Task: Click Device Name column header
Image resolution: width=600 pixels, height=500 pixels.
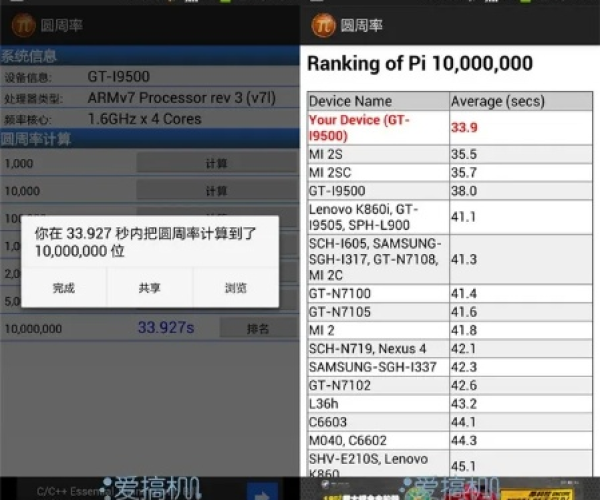Action: 378,101
